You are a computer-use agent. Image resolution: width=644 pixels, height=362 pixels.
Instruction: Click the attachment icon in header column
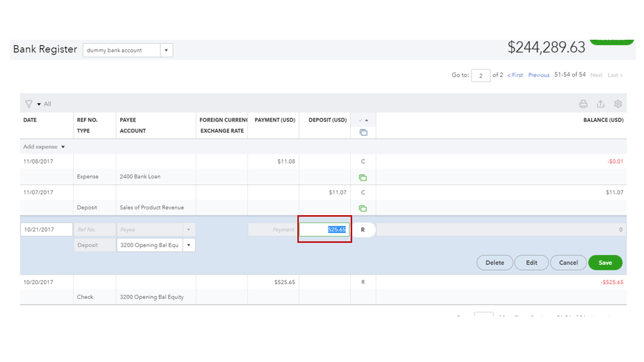364,132
